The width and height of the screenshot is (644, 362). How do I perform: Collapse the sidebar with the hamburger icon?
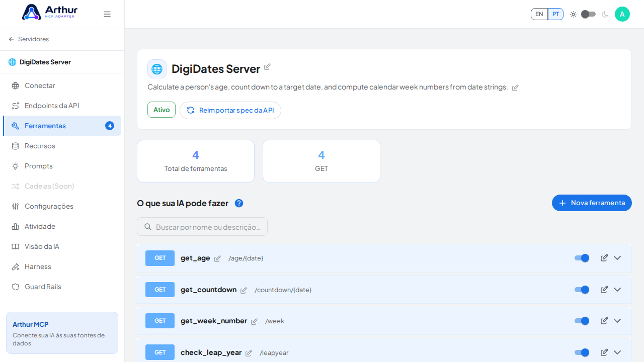coord(107,14)
